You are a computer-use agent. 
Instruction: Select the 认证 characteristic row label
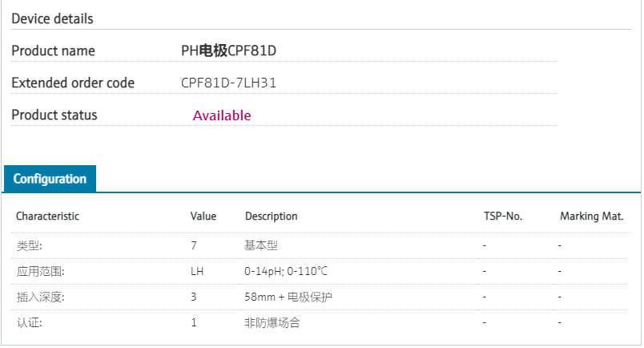tap(30, 322)
